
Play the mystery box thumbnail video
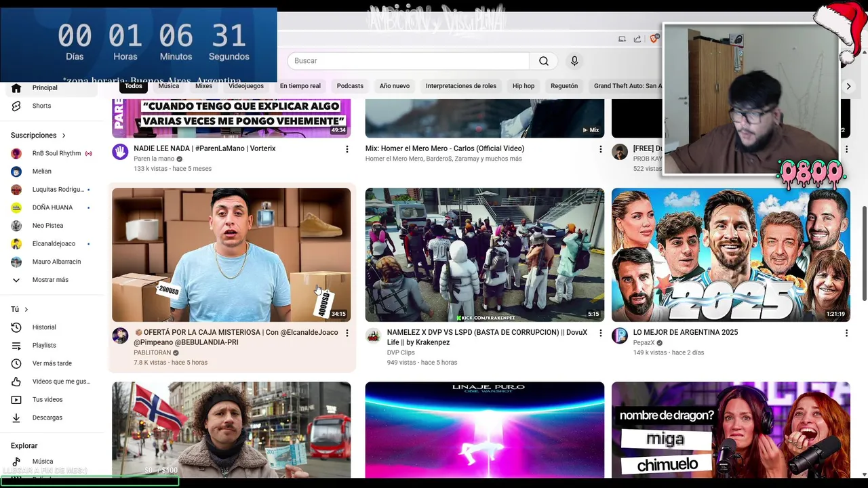click(231, 255)
